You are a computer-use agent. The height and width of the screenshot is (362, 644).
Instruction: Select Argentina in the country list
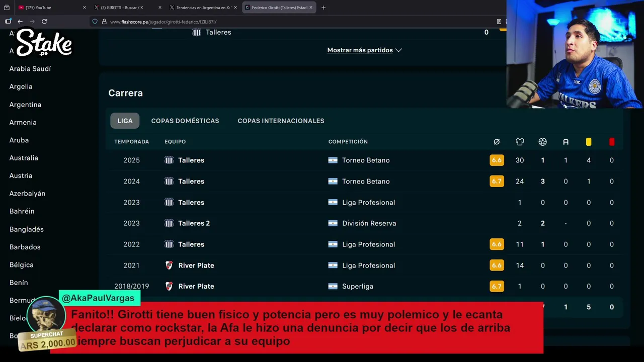(25, 105)
